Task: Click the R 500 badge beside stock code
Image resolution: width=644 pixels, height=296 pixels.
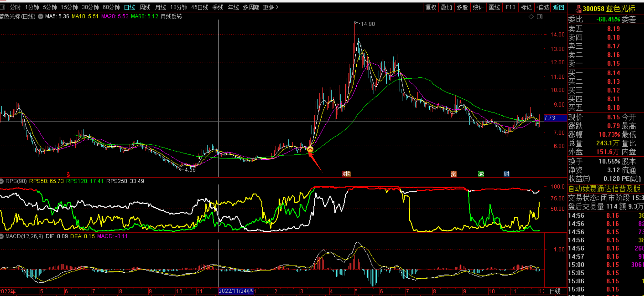Action: pyautogui.click(x=578, y=9)
